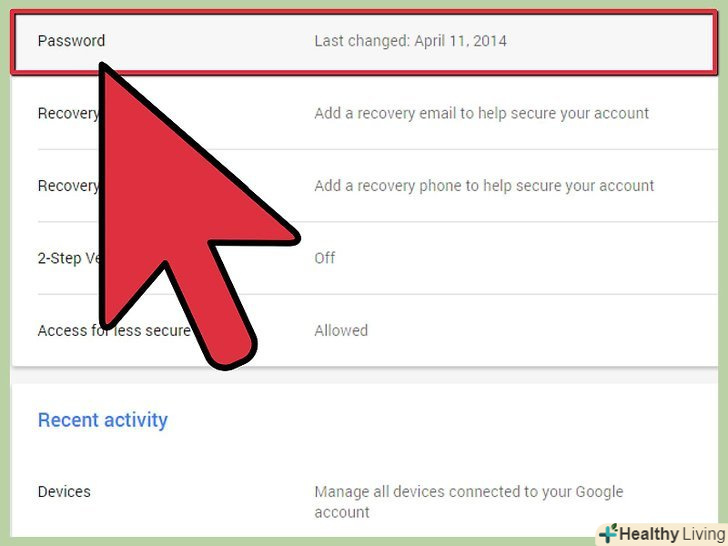
Task: Click the Recent activity section heading
Action: point(103,420)
